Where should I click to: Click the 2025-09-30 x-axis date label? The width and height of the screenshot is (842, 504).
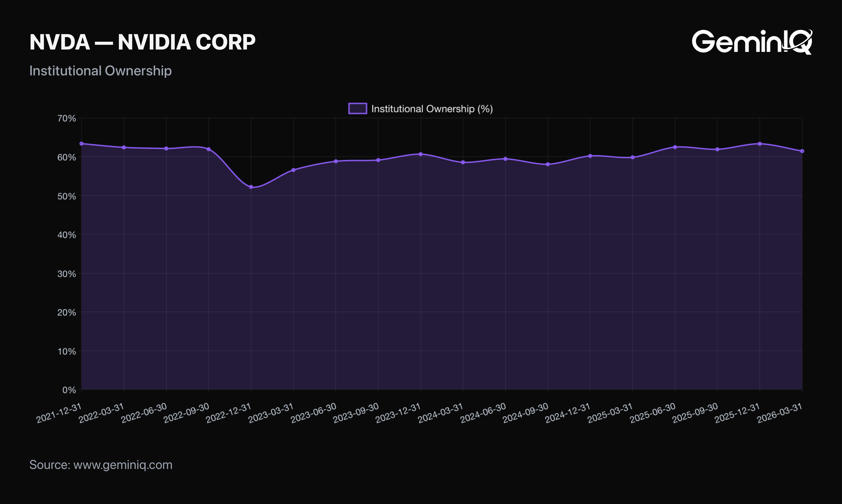[695, 413]
